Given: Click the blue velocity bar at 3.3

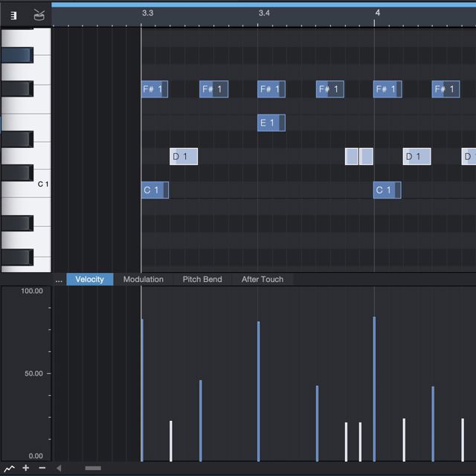Looking at the screenshot, I should 142,390.
